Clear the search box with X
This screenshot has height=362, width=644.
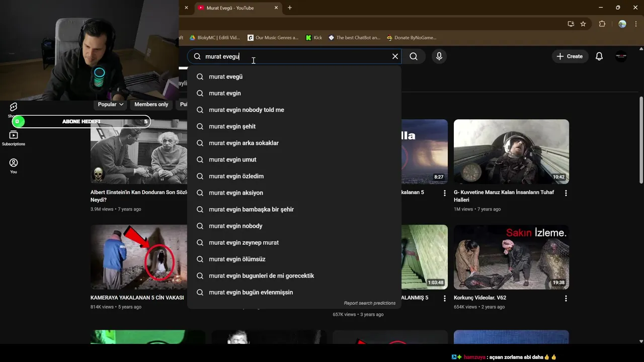(395, 56)
